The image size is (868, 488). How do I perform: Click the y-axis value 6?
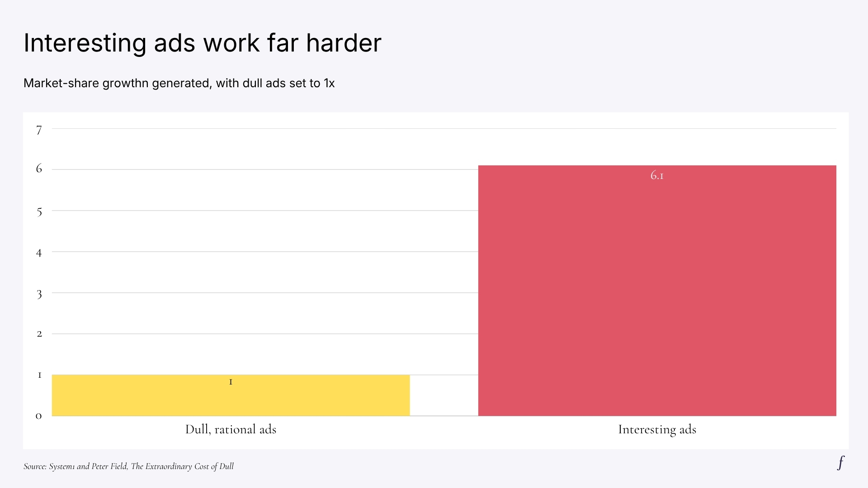[39, 169]
